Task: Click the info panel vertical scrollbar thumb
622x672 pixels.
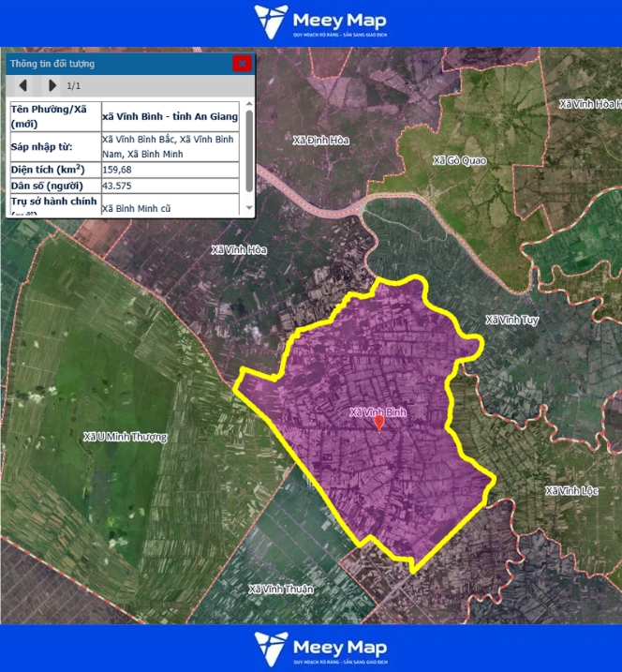Action: click(x=248, y=152)
